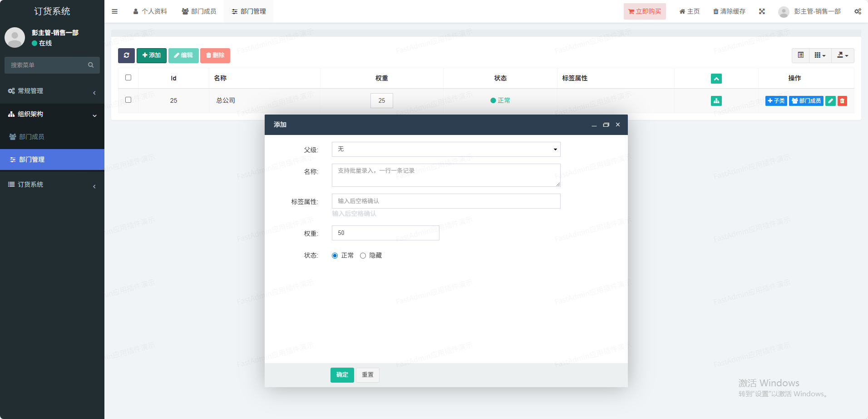Image resolution: width=868 pixels, height=419 pixels.
Task: Click the green pencil edit icon in the 总公司 row
Action: (830, 101)
